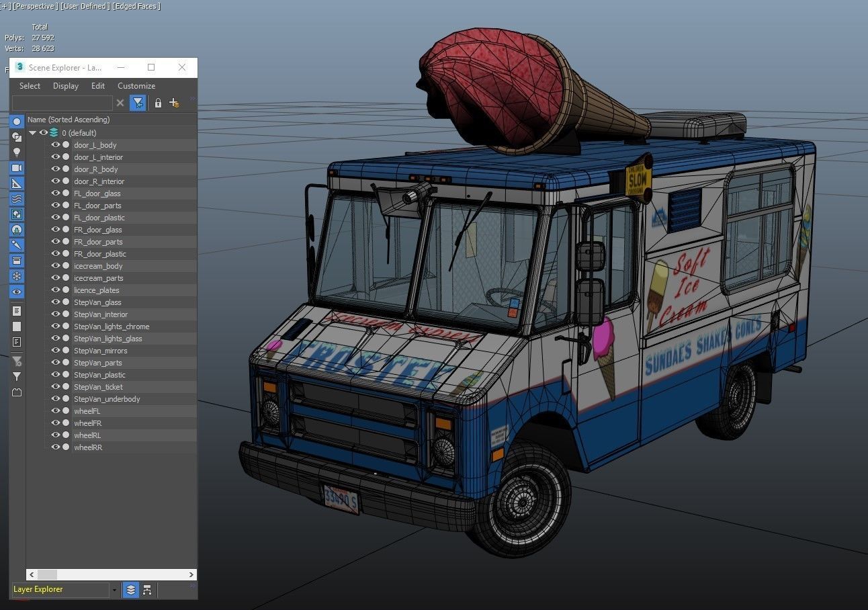Click the create new layer plus icon

tap(174, 103)
